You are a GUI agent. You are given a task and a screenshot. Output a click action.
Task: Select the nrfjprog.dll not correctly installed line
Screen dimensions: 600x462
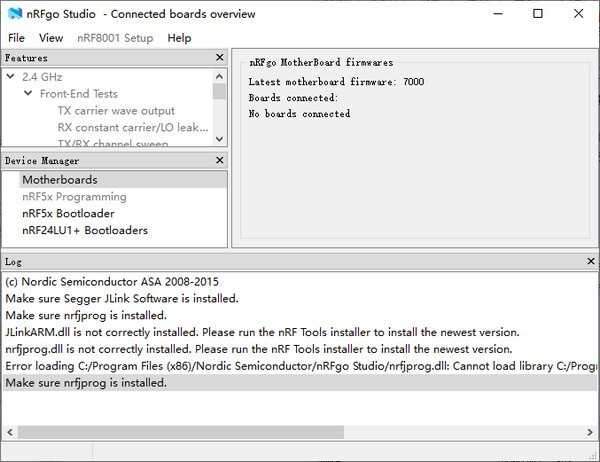click(259, 349)
